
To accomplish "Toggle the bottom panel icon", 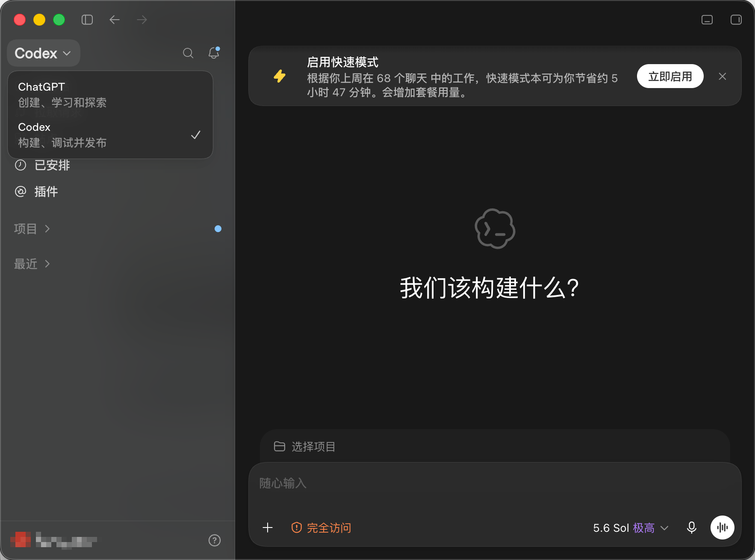I will pos(707,20).
